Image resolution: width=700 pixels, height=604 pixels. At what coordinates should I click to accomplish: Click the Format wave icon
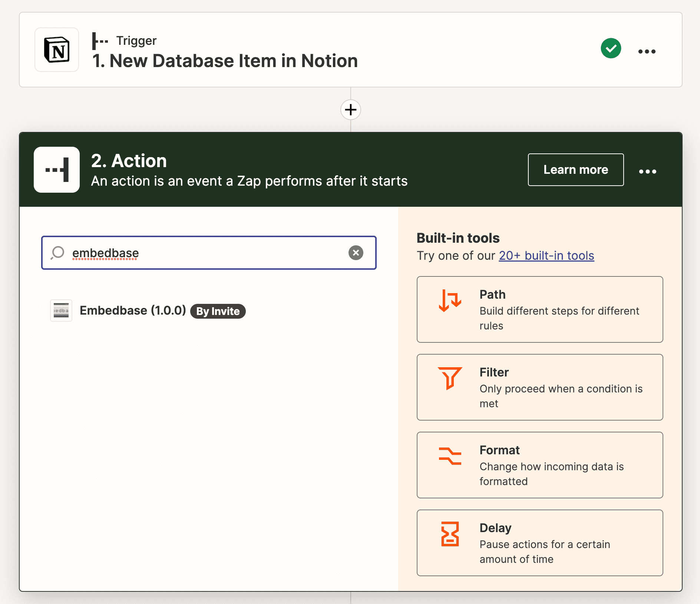(x=450, y=456)
